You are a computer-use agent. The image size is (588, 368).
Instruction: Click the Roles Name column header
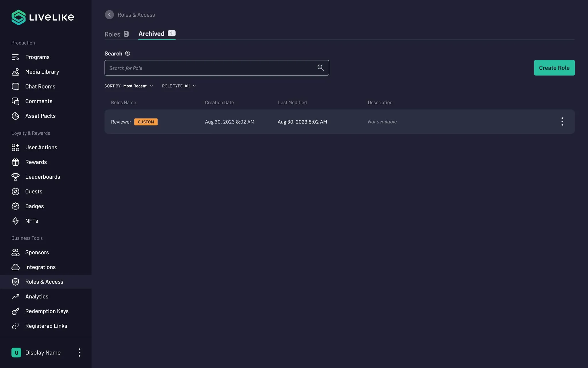point(124,103)
